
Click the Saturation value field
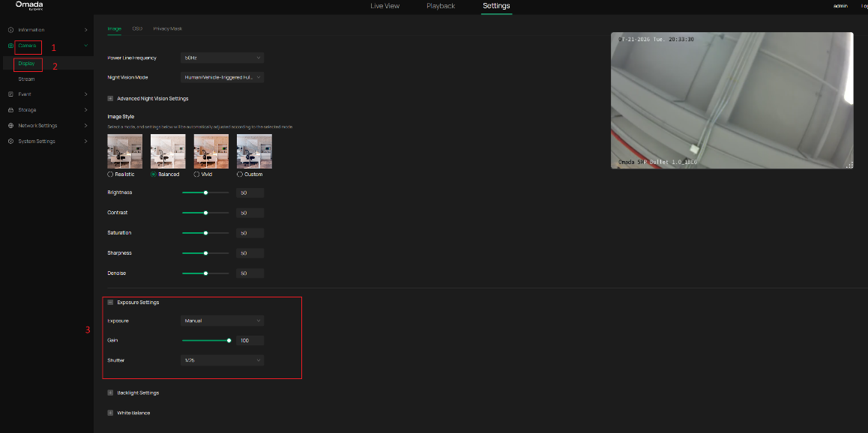[250, 234]
